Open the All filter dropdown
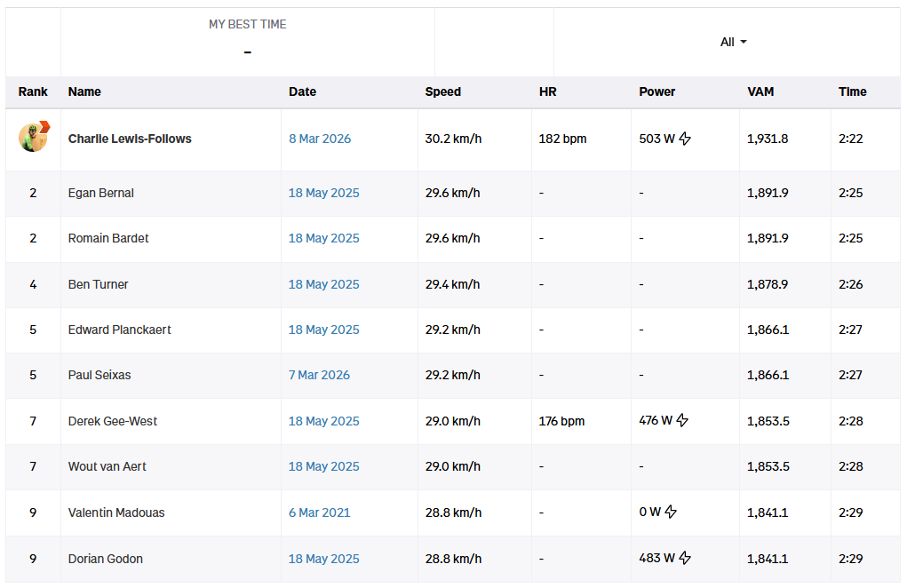This screenshot has width=907, height=588. (x=733, y=42)
